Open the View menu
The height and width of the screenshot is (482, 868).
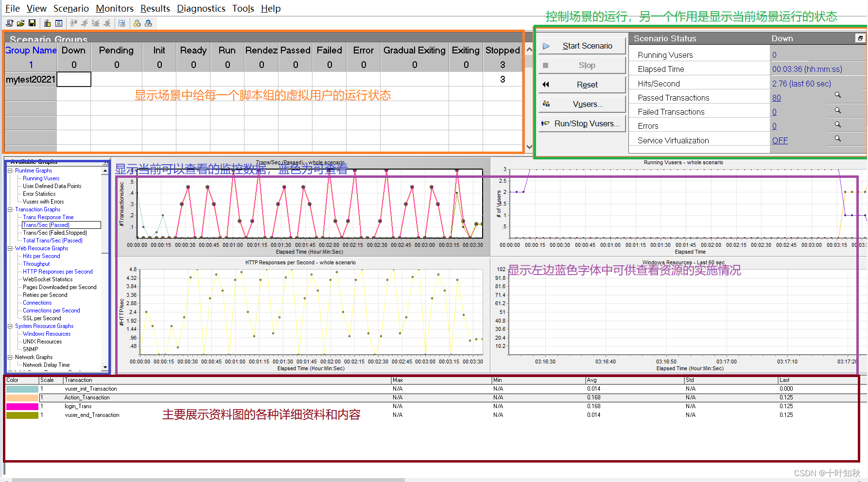36,8
